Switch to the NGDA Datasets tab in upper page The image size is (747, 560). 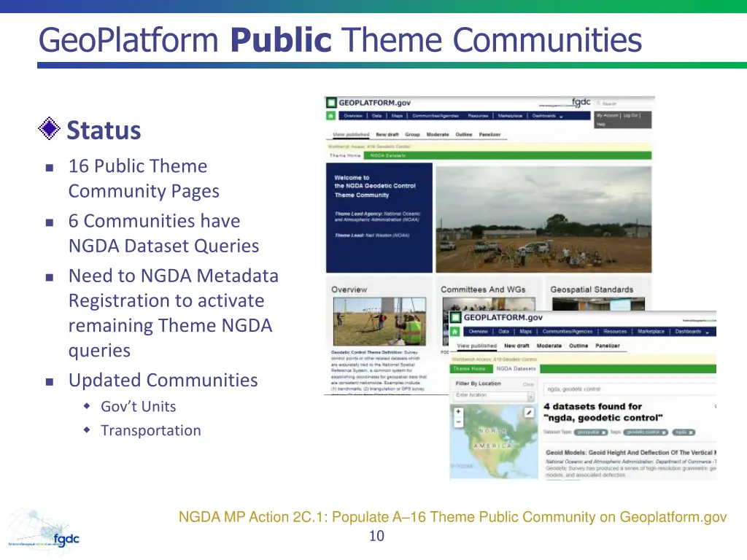pyautogui.click(x=387, y=155)
